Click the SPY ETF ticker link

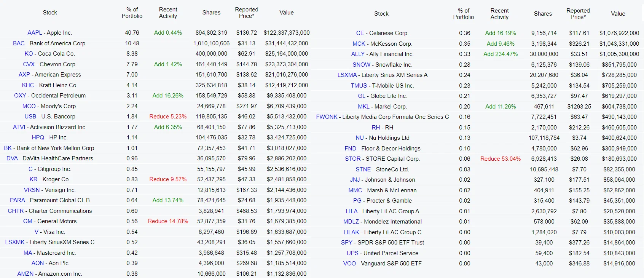tap(347, 243)
